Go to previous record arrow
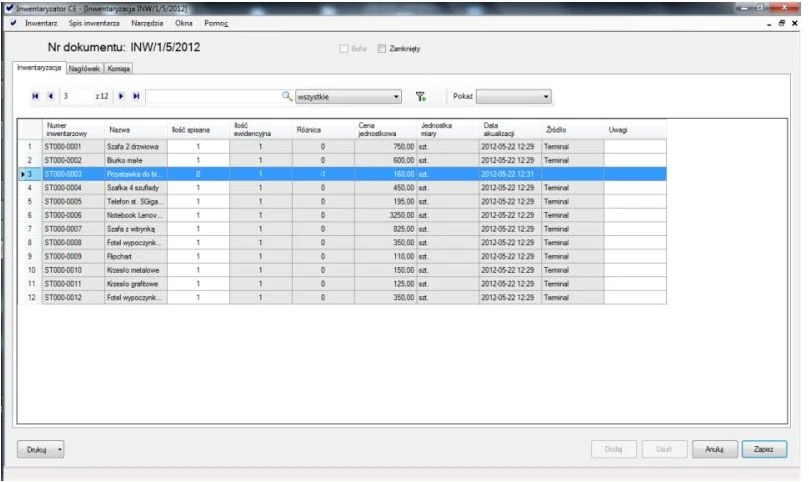This screenshot has width=809, height=482. [50, 96]
